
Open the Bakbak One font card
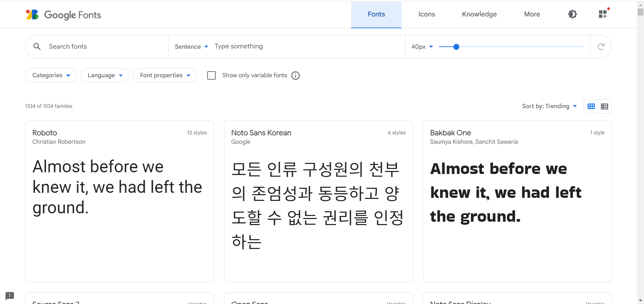click(517, 201)
